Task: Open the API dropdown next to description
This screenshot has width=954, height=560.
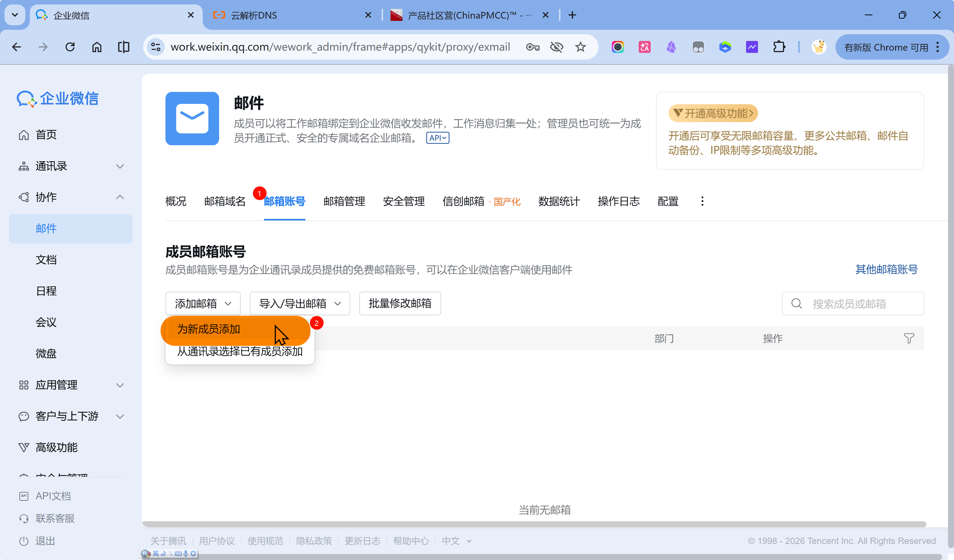Action: [x=437, y=138]
